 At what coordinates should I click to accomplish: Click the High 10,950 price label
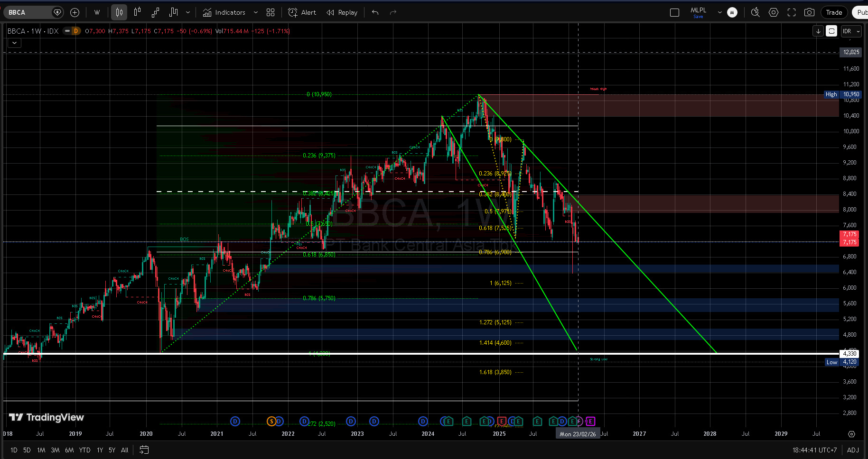[842, 94]
